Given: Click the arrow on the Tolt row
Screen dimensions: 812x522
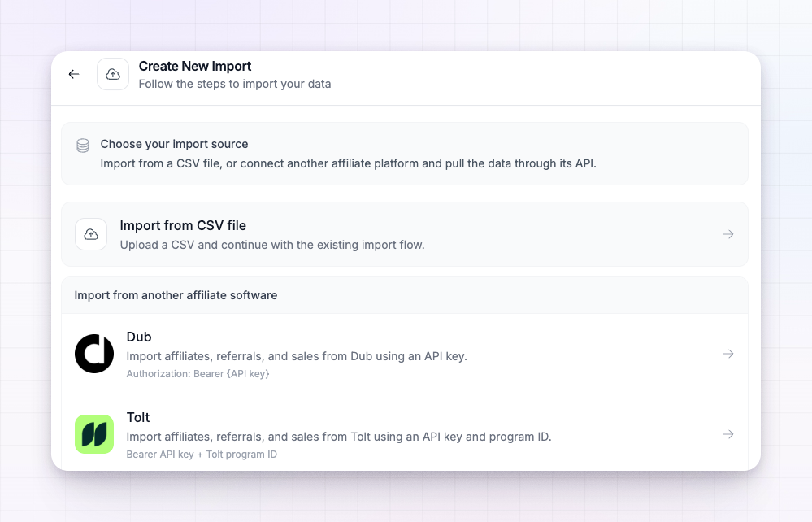Looking at the screenshot, I should (x=728, y=434).
